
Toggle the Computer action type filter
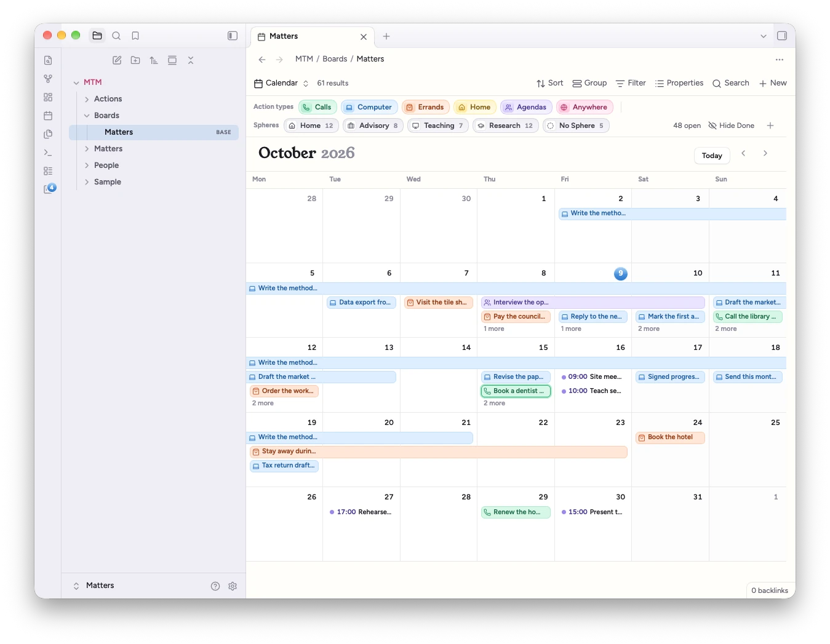pos(369,107)
